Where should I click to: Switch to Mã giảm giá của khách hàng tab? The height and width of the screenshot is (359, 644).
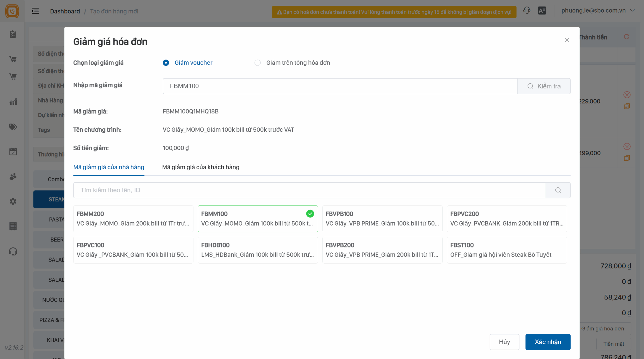click(x=200, y=167)
